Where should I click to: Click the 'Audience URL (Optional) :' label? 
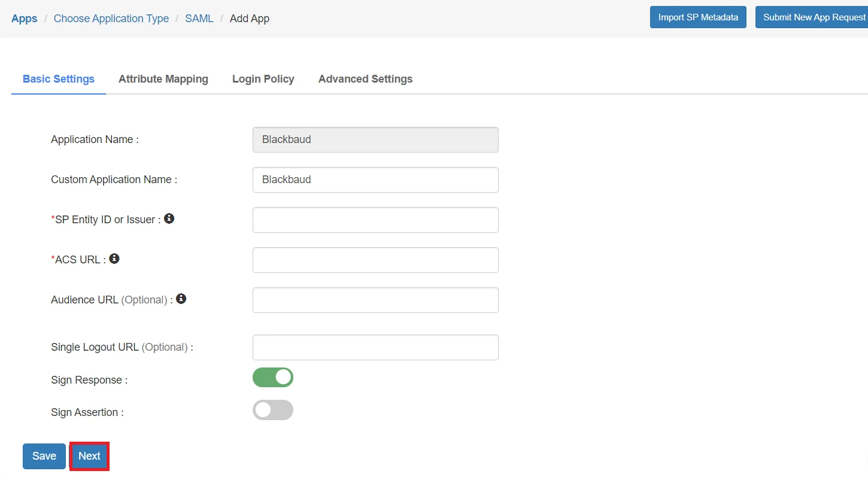point(112,300)
